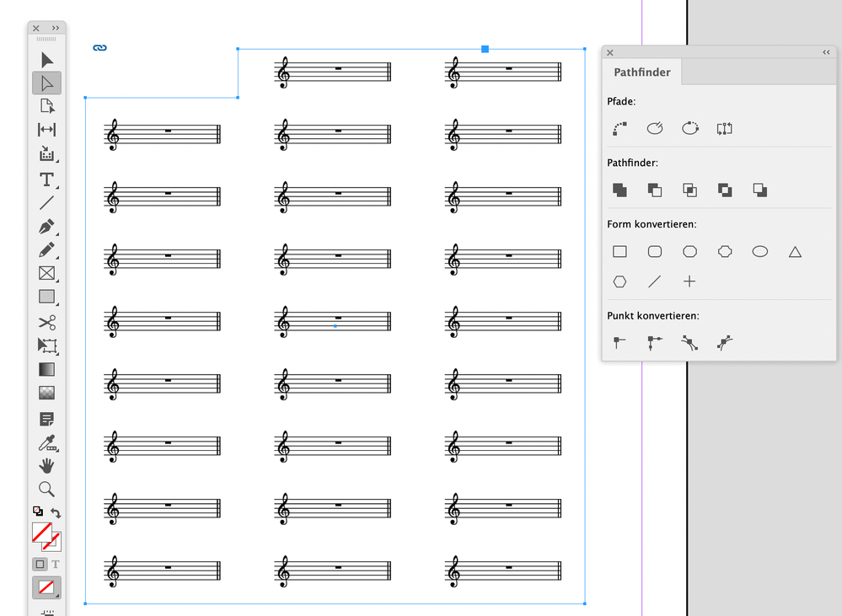Image resolution: width=842 pixels, height=616 pixels.
Task: Select the Scissors tool
Action: pos(46,322)
